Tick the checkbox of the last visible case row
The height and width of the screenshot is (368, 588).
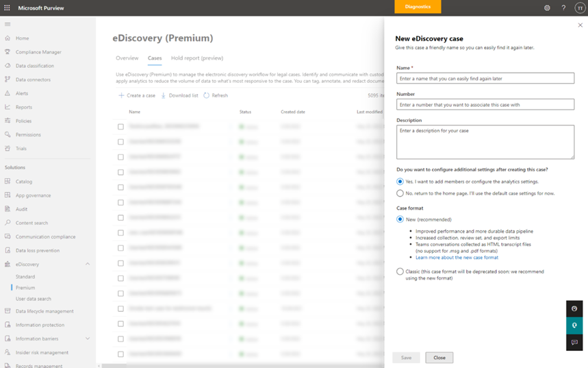[x=120, y=354]
